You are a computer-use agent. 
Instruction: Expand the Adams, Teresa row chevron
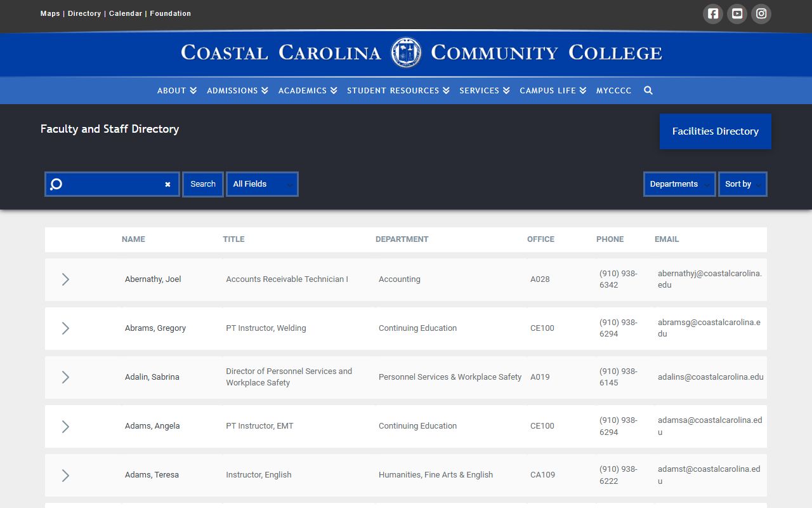coord(65,475)
